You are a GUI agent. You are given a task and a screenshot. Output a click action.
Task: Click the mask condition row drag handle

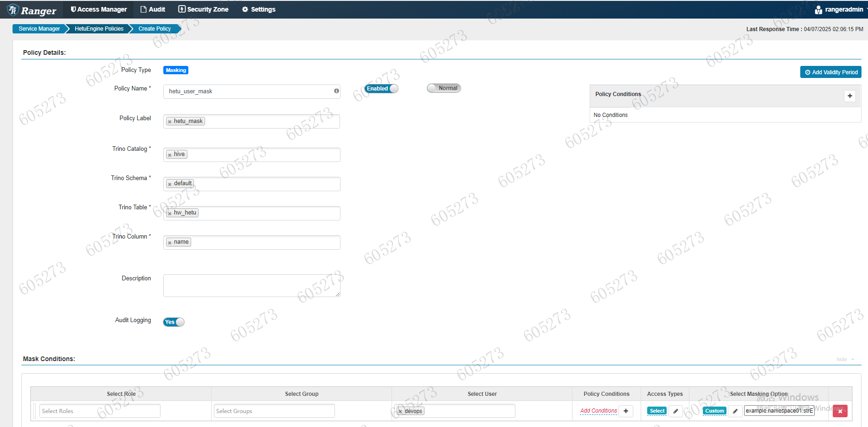pyautogui.click(x=35, y=411)
